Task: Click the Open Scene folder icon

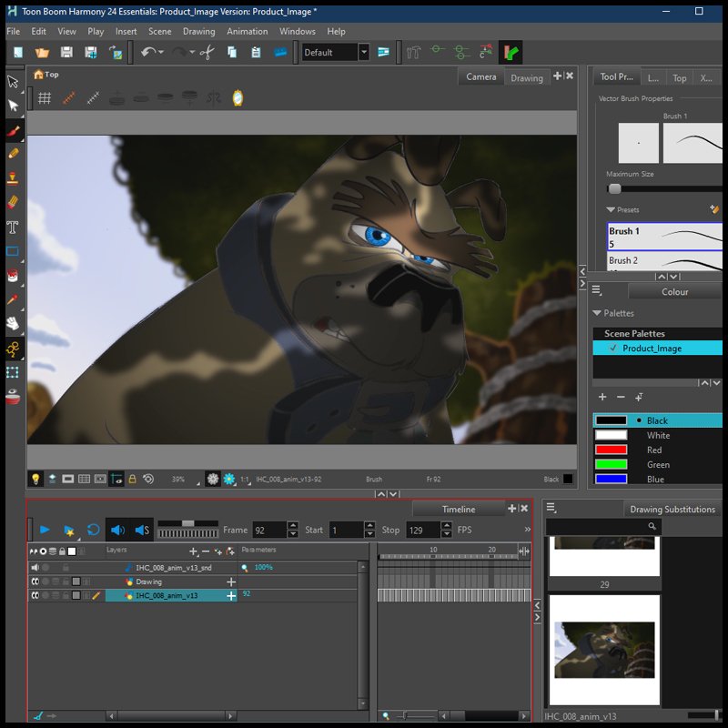Action: tap(42, 52)
